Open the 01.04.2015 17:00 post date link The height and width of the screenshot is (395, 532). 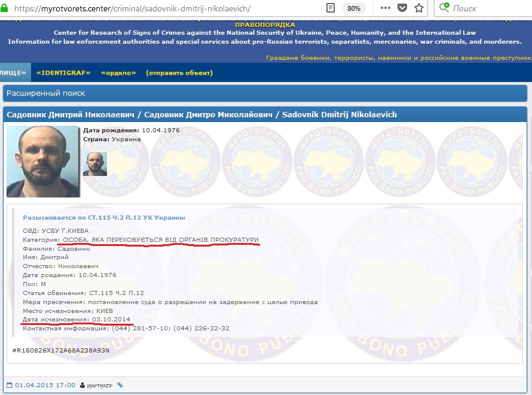45,385
